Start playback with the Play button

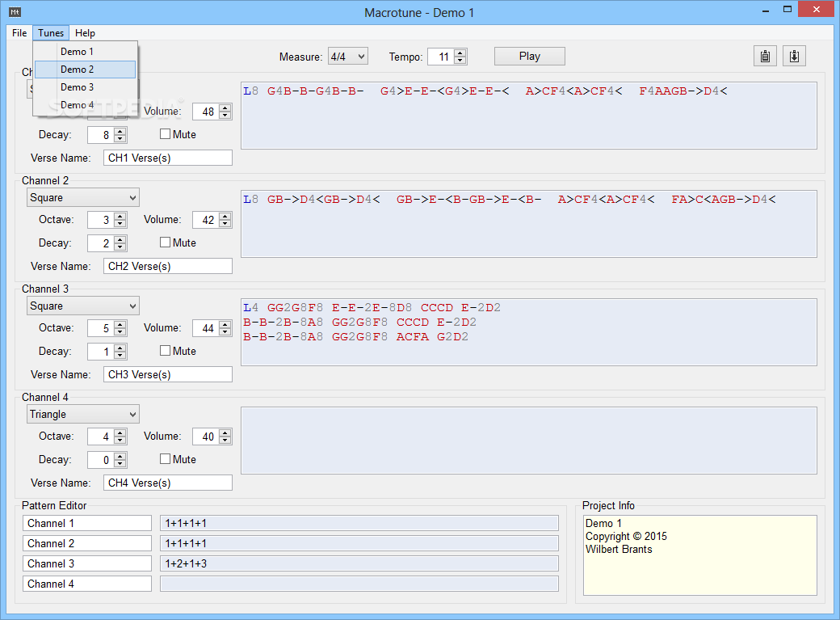tap(529, 57)
